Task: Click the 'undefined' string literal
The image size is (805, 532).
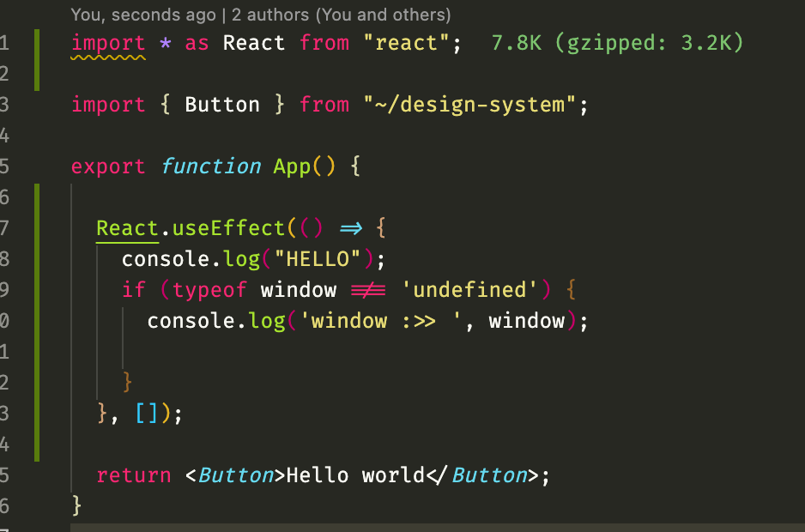Action: point(469,290)
